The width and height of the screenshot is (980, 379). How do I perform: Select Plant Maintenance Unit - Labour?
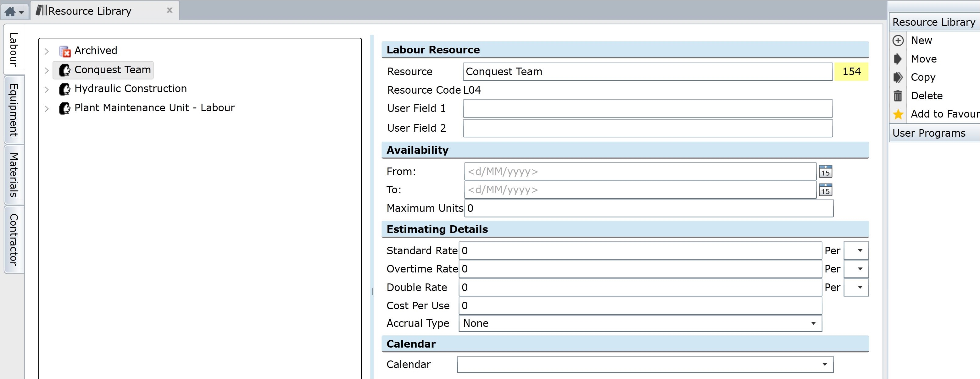(x=154, y=108)
